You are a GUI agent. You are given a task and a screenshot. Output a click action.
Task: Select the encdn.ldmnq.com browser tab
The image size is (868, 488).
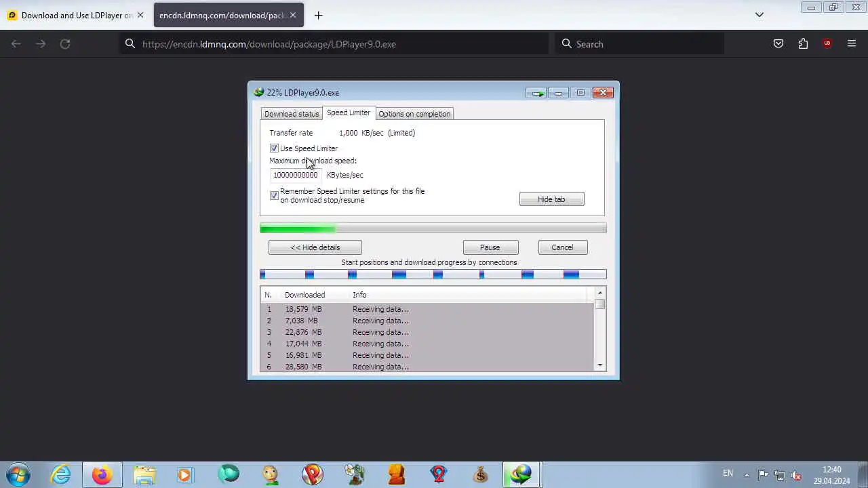[x=228, y=15]
